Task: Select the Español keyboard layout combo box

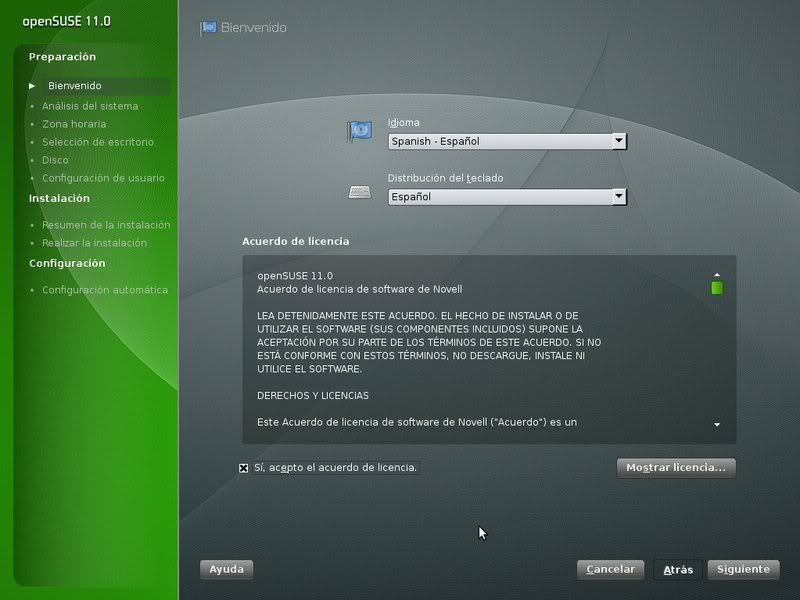Action: [x=507, y=196]
